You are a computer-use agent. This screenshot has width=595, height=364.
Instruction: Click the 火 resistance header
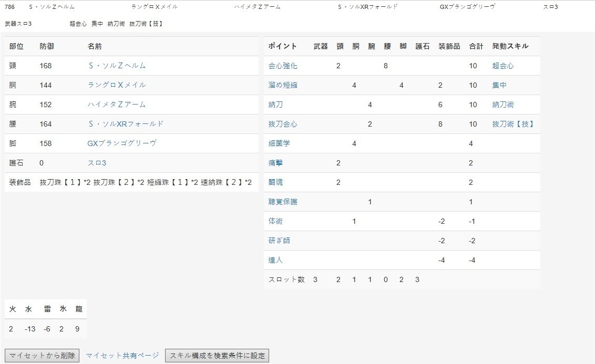pos(13,309)
